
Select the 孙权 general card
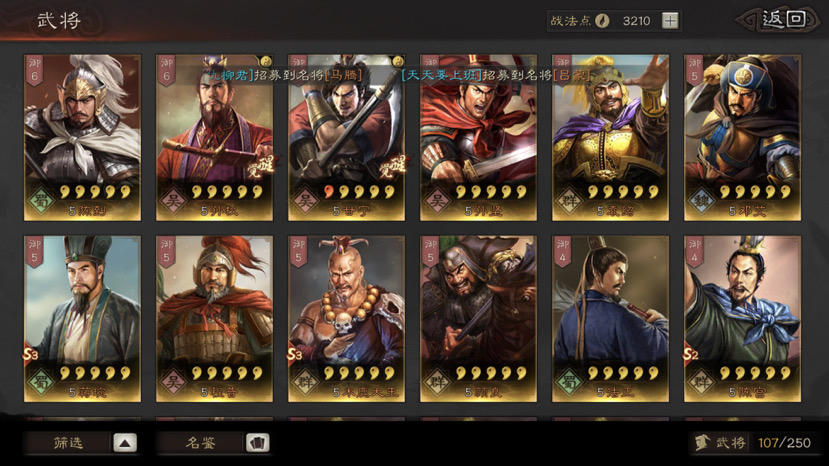[214, 138]
